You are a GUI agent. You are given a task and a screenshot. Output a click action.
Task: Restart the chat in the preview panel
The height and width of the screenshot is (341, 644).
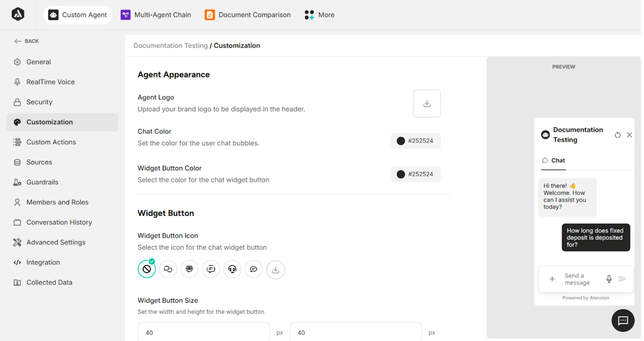pyautogui.click(x=618, y=135)
